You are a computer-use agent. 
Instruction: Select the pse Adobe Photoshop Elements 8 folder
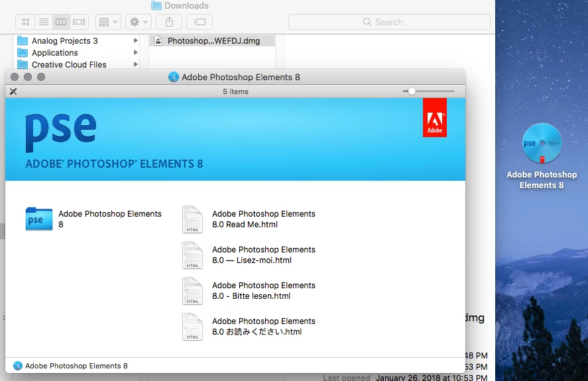point(39,219)
